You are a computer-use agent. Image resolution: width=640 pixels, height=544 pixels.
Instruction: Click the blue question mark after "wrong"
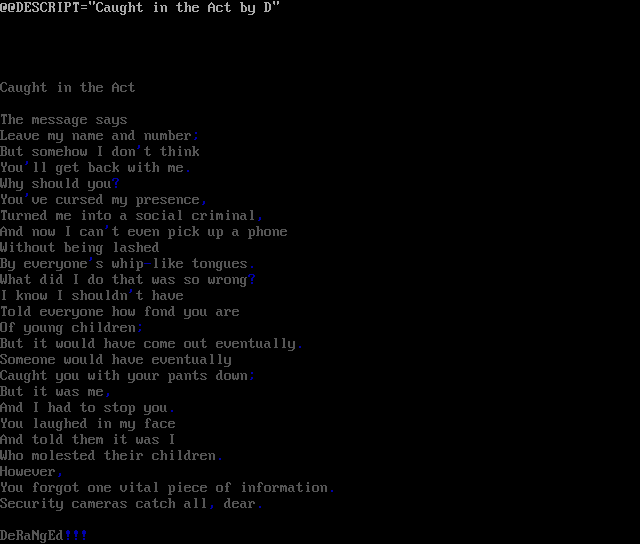pos(251,280)
